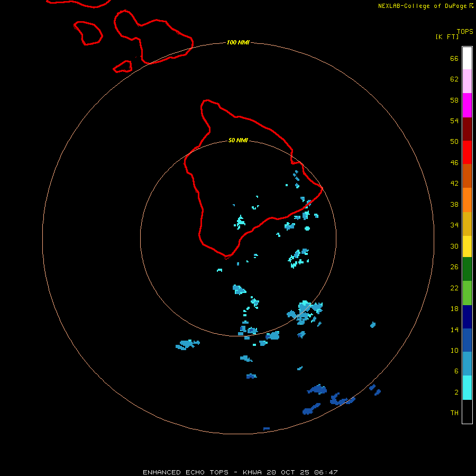This screenshot has width=476, height=476.
Task: Click the gold 38 kft legend swatch
Action: (x=467, y=224)
